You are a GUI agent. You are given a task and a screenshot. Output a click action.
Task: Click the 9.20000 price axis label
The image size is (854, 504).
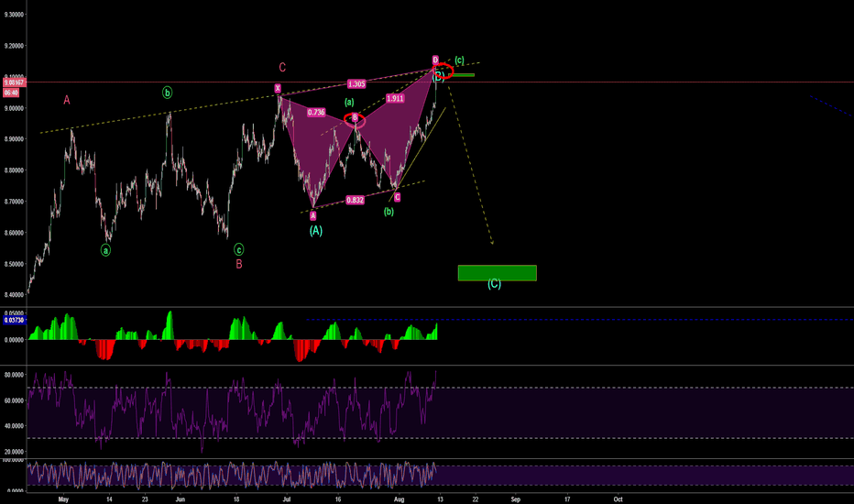pyautogui.click(x=14, y=46)
